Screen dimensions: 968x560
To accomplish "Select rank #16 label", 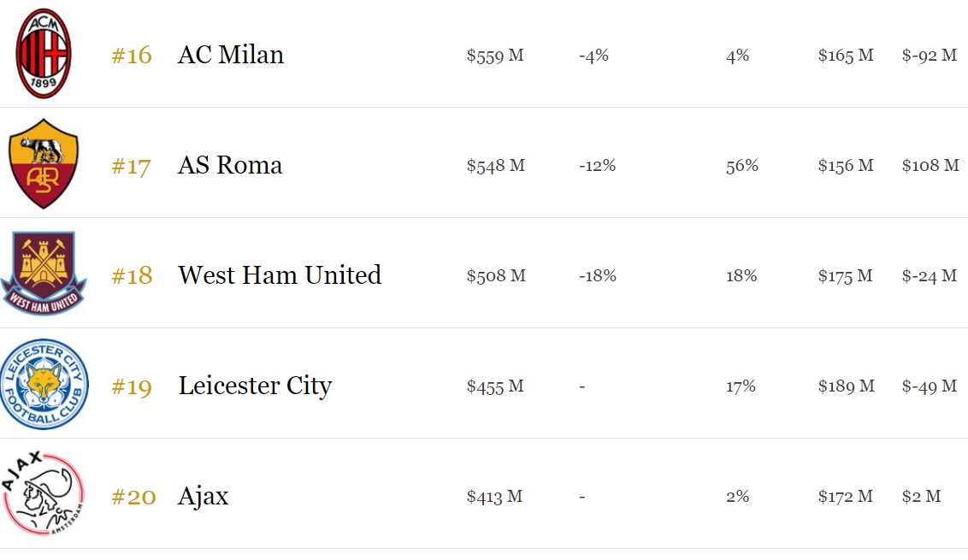I will (132, 56).
